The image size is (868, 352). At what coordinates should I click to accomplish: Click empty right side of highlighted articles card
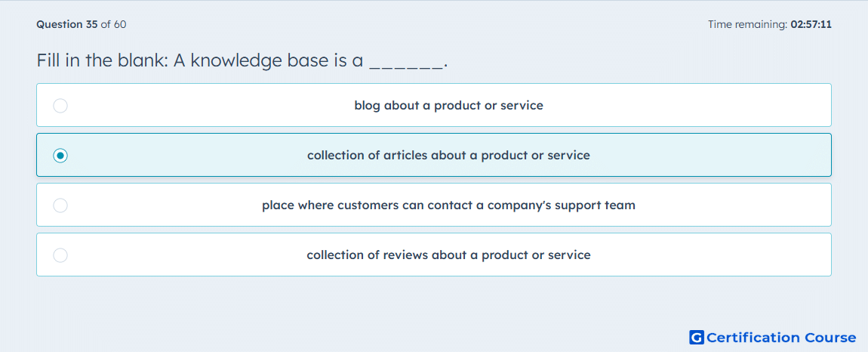pos(719,155)
